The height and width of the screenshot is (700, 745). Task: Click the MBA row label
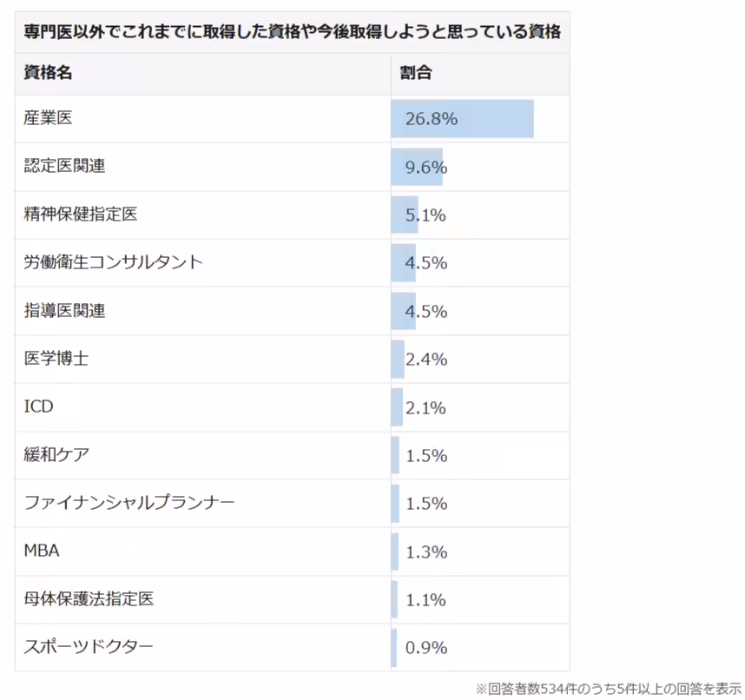point(42,551)
